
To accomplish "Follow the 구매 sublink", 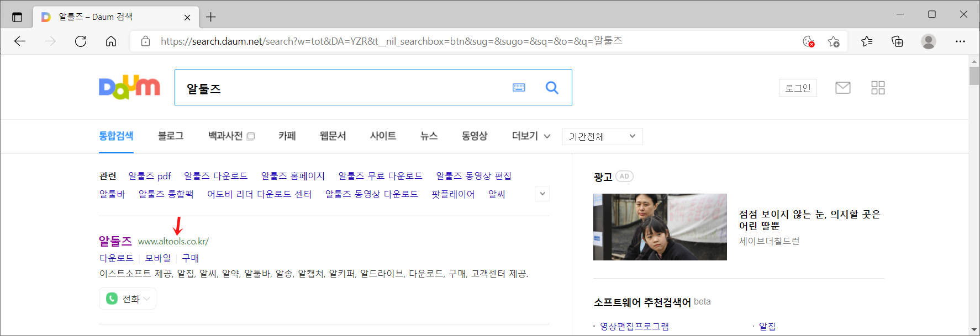I will coord(191,258).
